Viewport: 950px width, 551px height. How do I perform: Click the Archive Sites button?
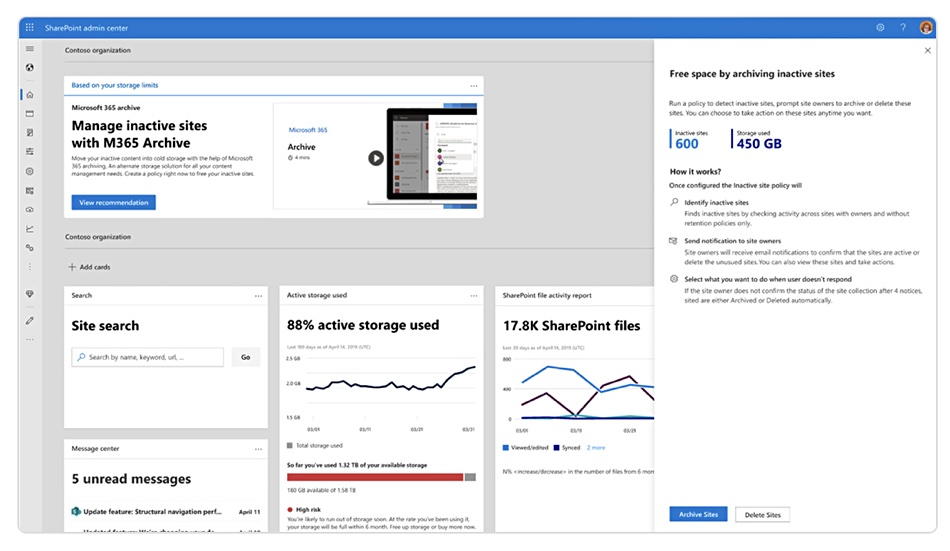tap(698, 514)
